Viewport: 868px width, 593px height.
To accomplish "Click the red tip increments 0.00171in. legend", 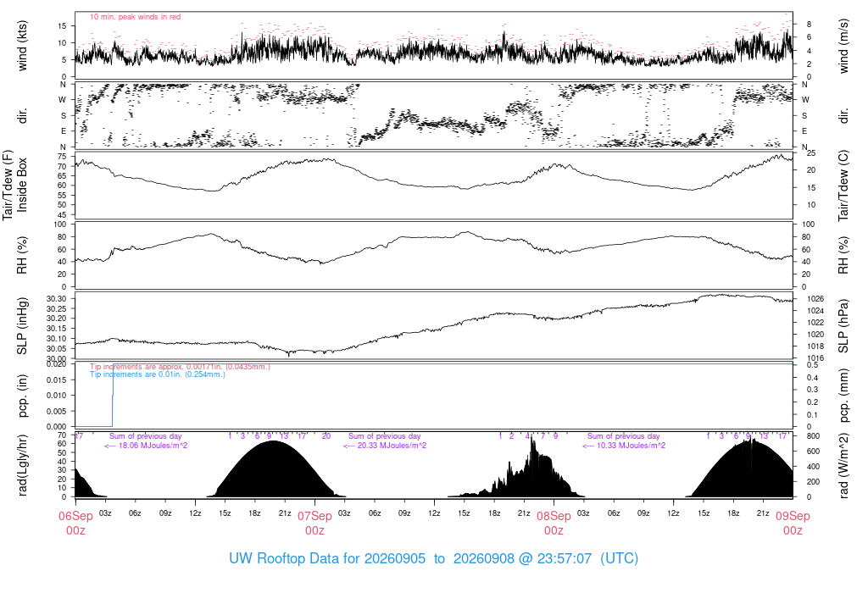I will point(180,367).
